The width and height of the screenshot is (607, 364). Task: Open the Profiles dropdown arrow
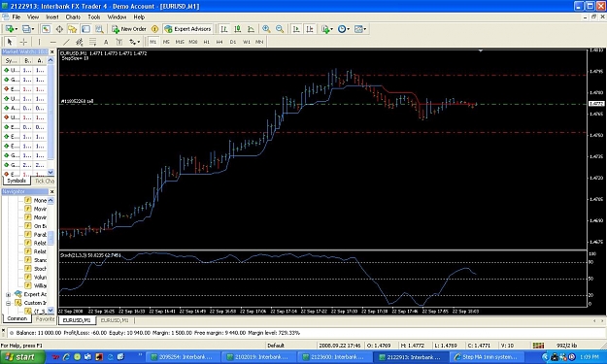(33, 29)
